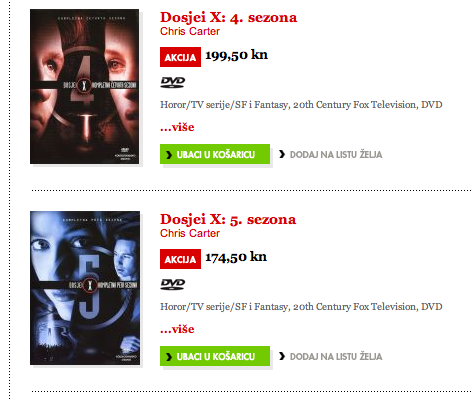This screenshot has height=400, width=473.
Task: Click the 174,50 kn price
Action: [x=236, y=257]
